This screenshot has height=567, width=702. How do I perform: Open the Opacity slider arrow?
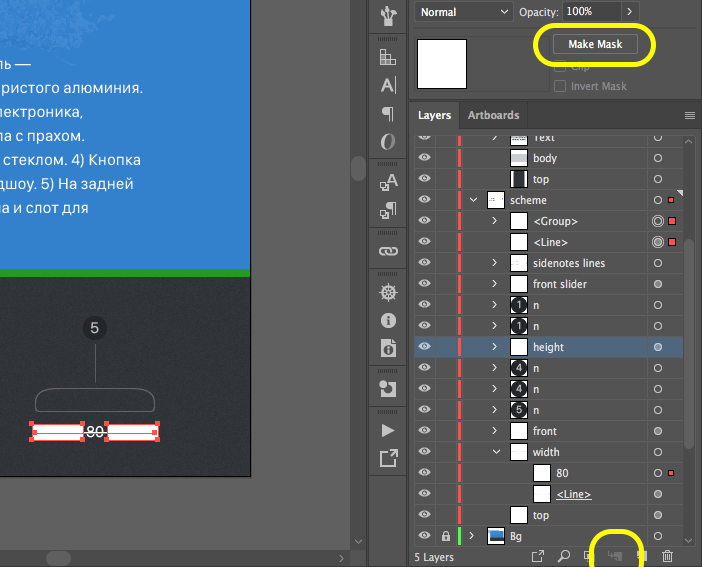pyautogui.click(x=629, y=12)
